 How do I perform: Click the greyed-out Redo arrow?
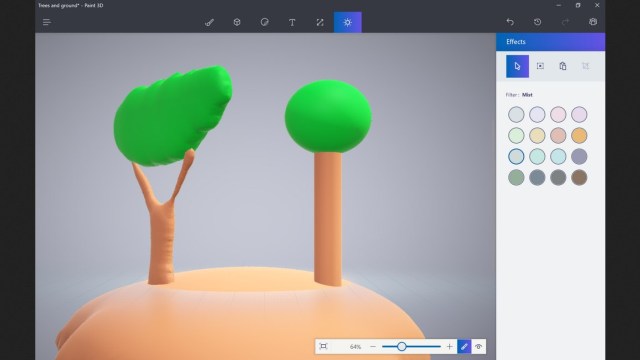click(x=565, y=22)
